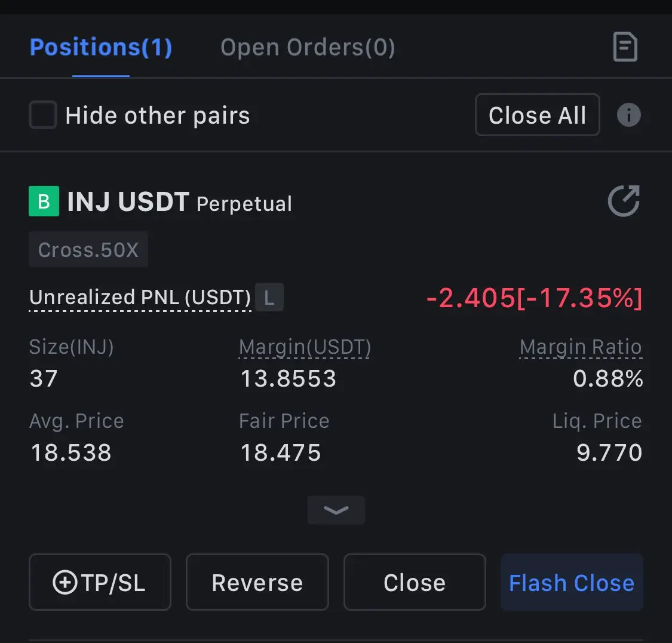
Task: Click the Close position button
Action: click(415, 583)
